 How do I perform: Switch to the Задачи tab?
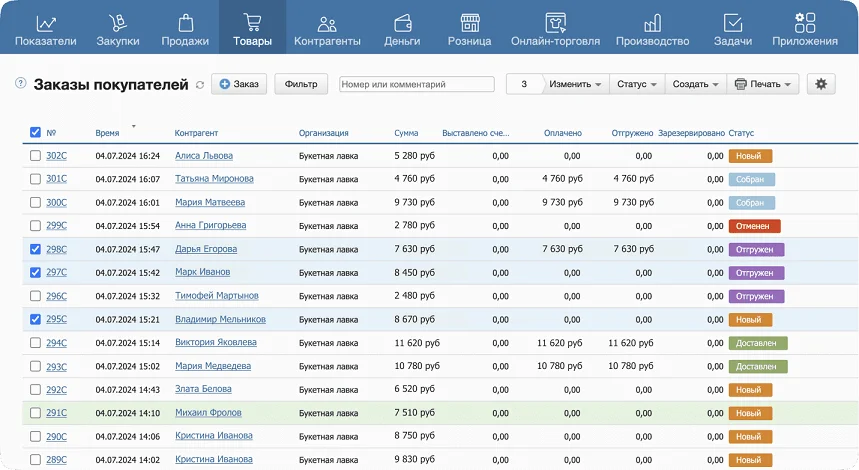[x=733, y=28]
